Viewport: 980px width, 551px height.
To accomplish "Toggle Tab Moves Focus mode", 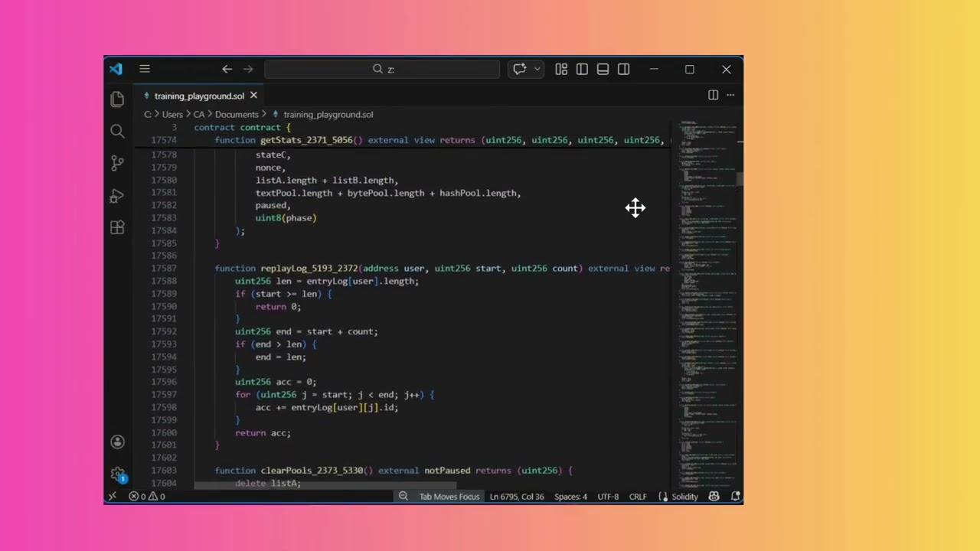I will click(x=449, y=496).
